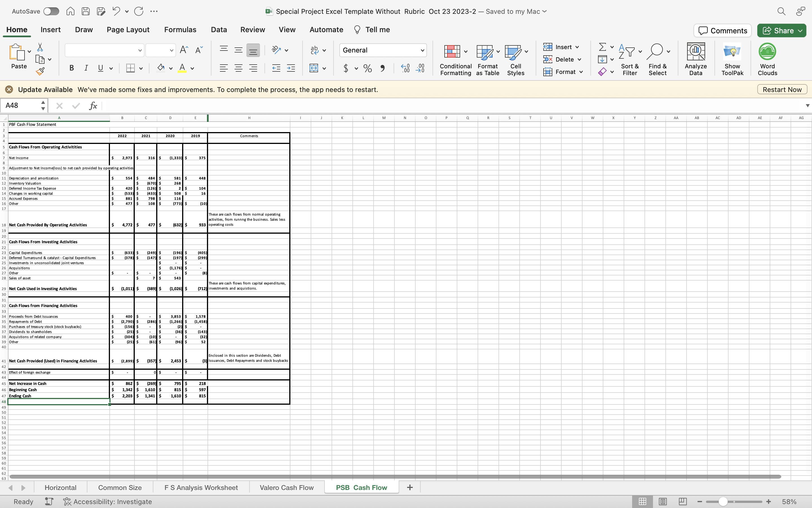Apply center horizontal alignment

(239, 68)
